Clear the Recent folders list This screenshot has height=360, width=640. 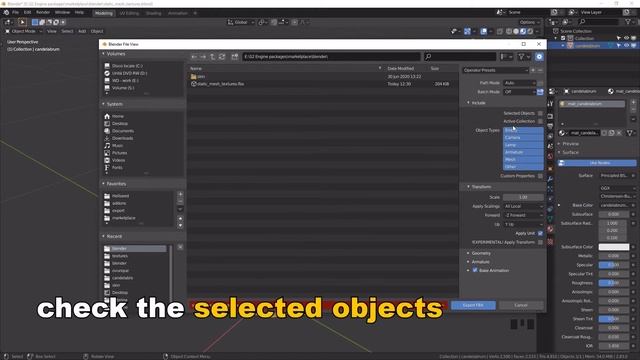[180, 247]
